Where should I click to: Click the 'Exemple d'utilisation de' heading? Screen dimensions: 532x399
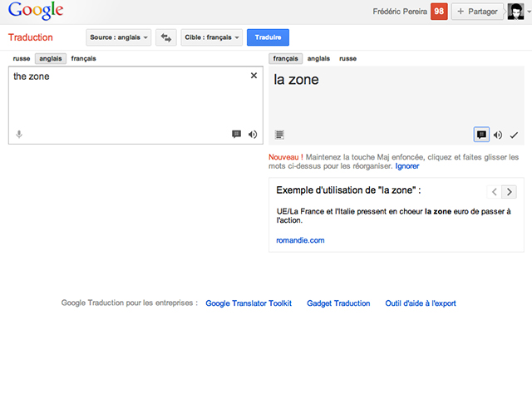[348, 190]
